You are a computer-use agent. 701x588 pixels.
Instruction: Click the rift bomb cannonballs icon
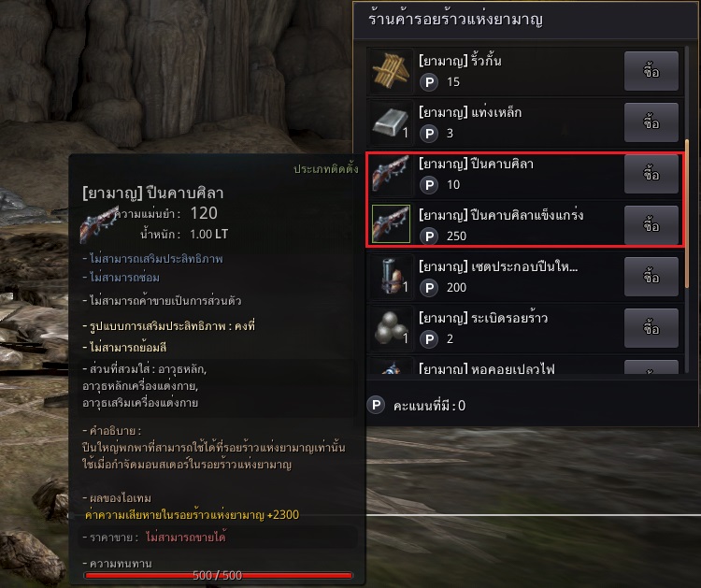[391, 327]
